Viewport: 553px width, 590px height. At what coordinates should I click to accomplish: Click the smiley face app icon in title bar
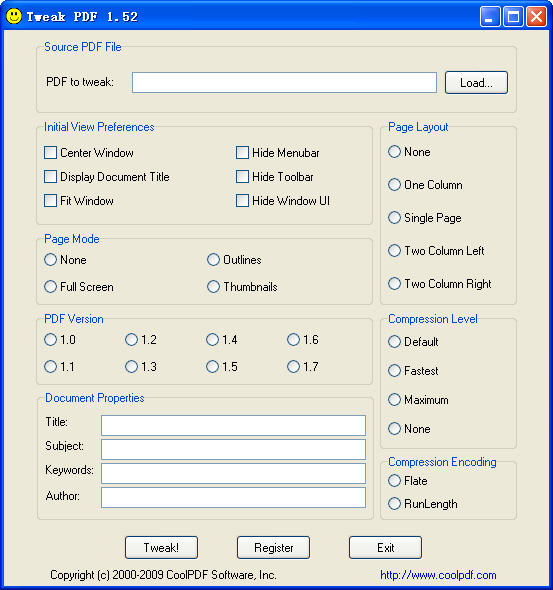pos(14,16)
